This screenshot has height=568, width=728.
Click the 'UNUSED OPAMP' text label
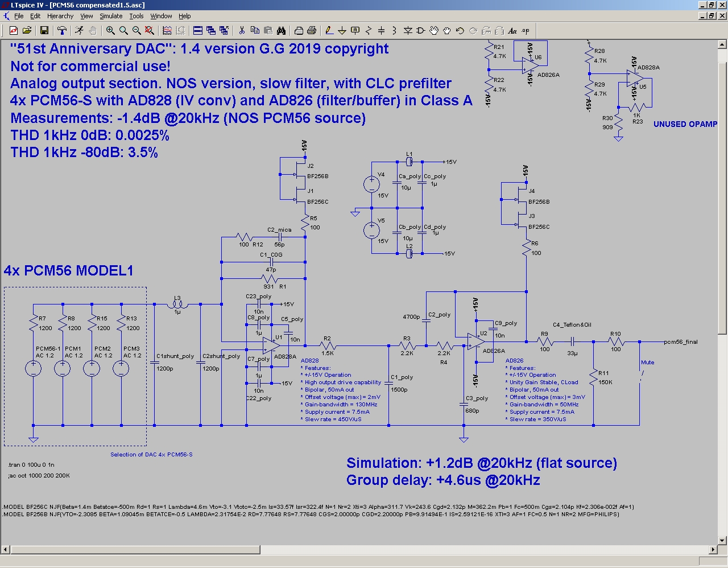click(685, 124)
